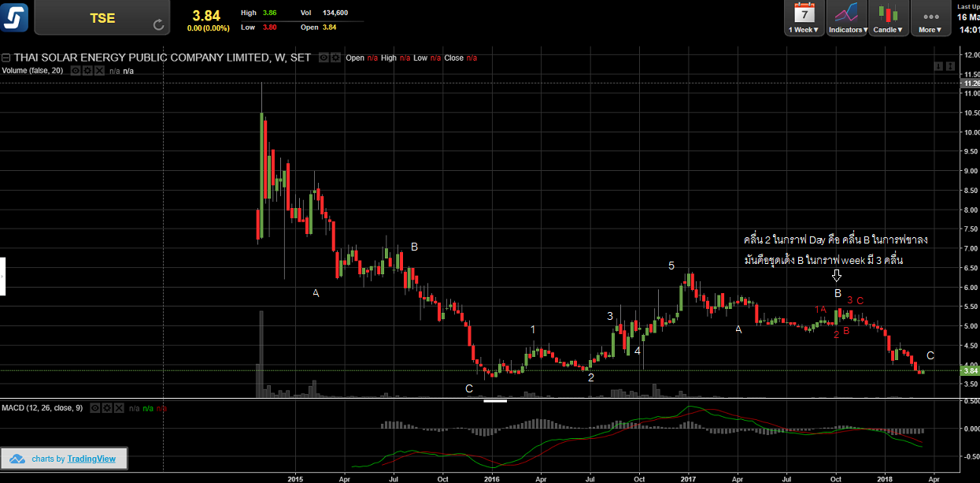This screenshot has height=483, width=980.
Task: Collapse the chart legend with the minus box
Action: click(x=6, y=58)
